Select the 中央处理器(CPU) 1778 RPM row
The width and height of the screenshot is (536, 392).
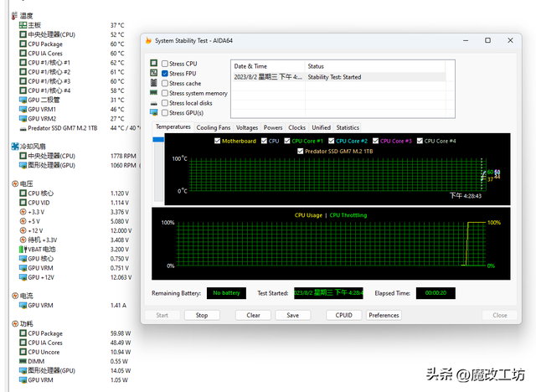[78, 156]
